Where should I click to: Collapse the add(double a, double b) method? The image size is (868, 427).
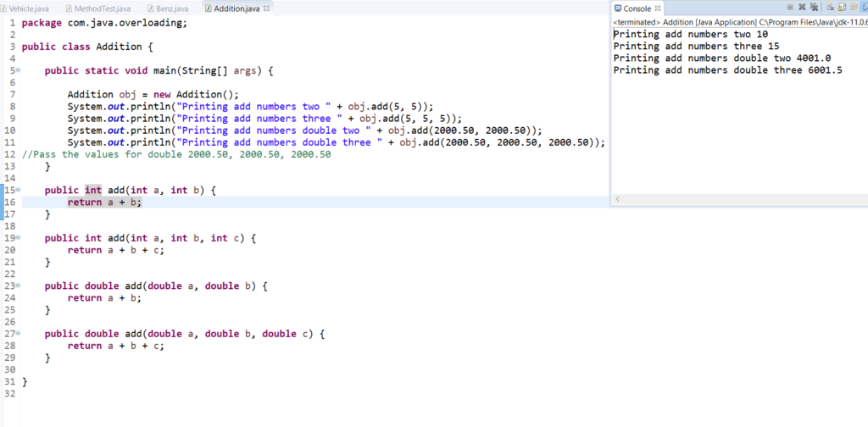tap(18, 286)
